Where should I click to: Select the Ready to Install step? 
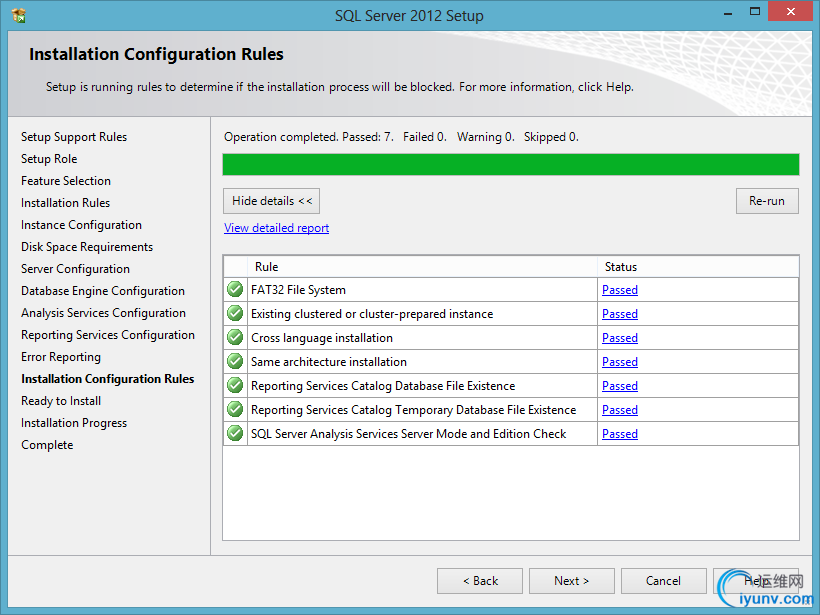61,401
